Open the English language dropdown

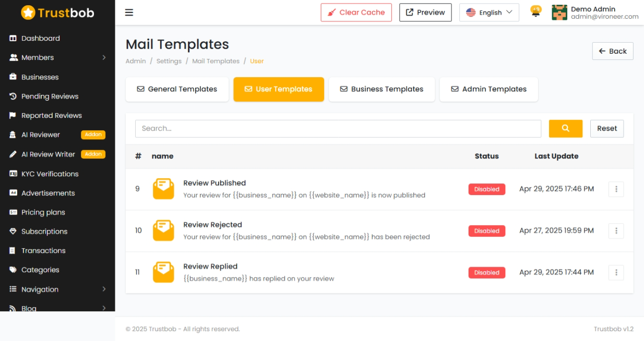489,13
